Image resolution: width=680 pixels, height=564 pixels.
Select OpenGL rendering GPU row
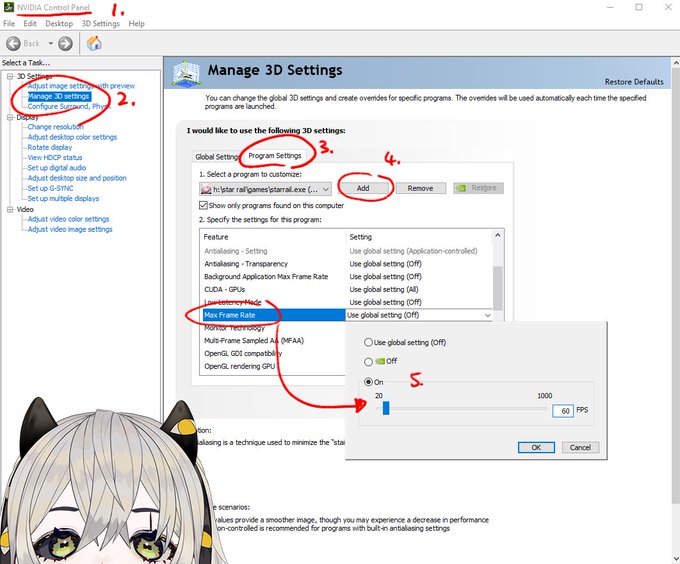273,366
